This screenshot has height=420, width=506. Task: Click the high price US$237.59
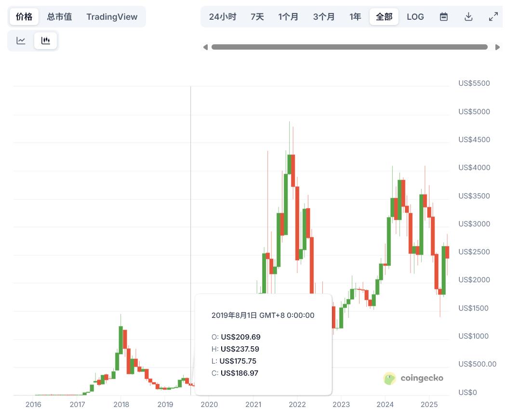click(x=240, y=349)
